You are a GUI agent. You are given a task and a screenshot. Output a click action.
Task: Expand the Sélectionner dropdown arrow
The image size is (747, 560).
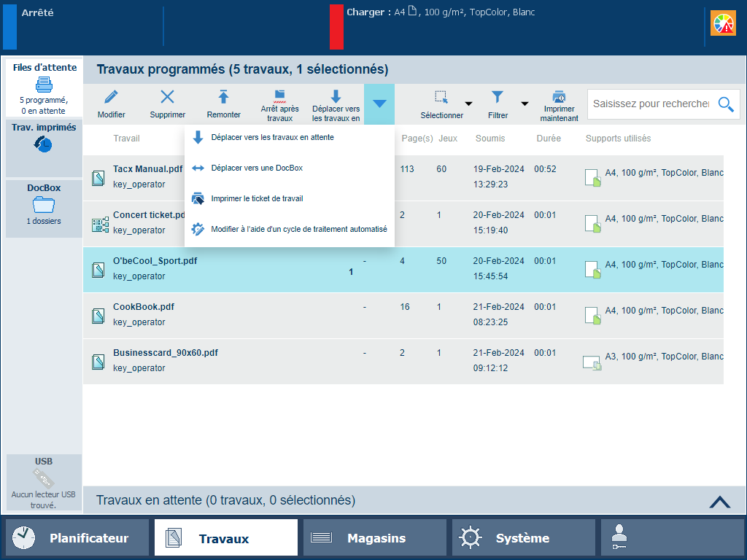468,104
